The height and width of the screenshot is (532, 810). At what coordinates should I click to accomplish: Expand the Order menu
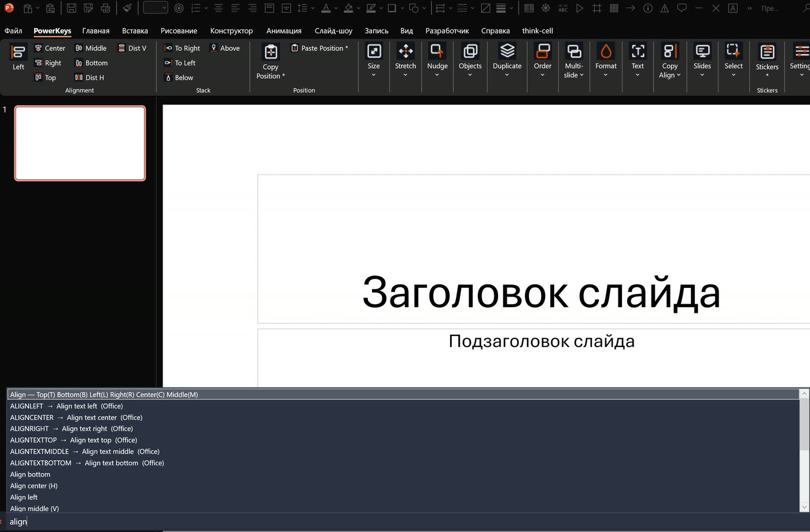pyautogui.click(x=543, y=61)
